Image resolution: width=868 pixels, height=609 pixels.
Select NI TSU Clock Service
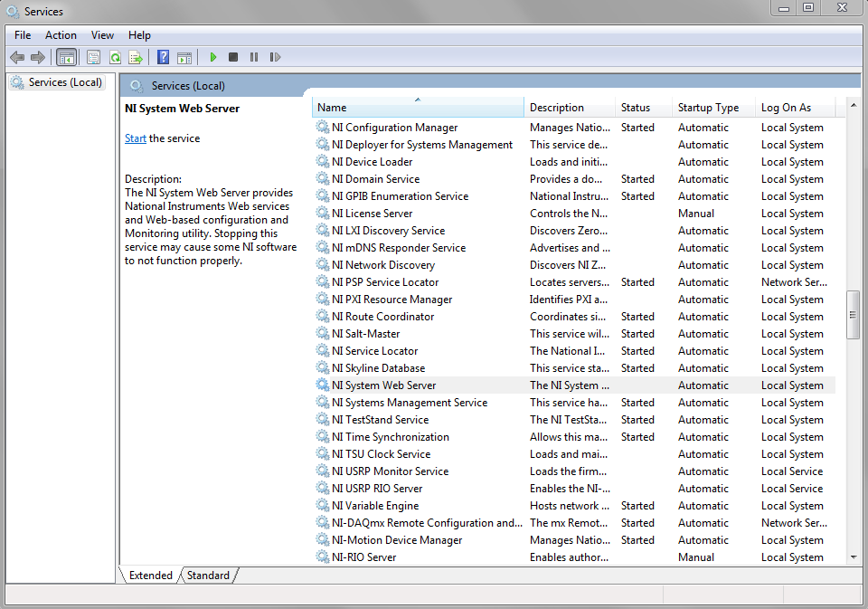tap(573, 453)
